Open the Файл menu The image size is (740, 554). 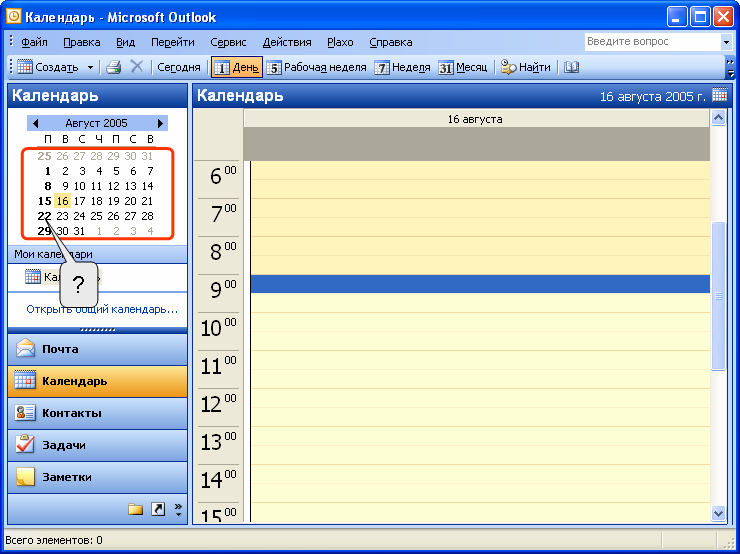click(34, 42)
